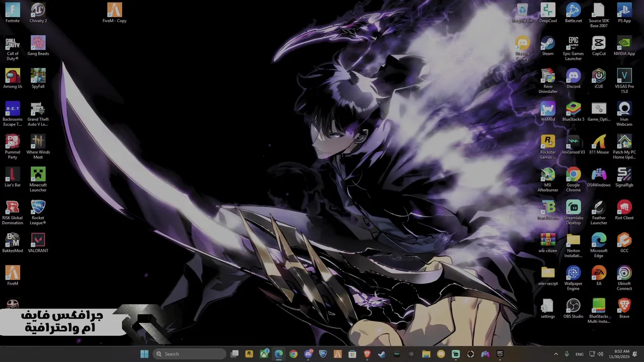The height and width of the screenshot is (362, 644).
Task: Click the Voicemod V3 desktop icon
Action: point(574,144)
